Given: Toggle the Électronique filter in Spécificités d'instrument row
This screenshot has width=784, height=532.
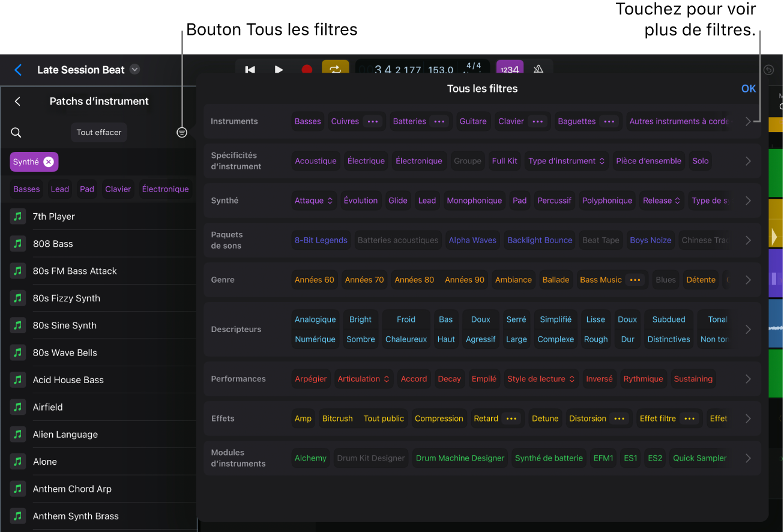Looking at the screenshot, I should (419, 161).
